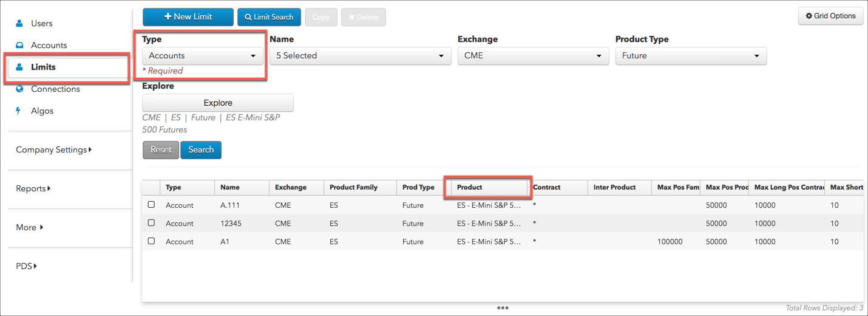This screenshot has width=868, height=316.
Task: Sort by the Type column header
Action: point(187,187)
